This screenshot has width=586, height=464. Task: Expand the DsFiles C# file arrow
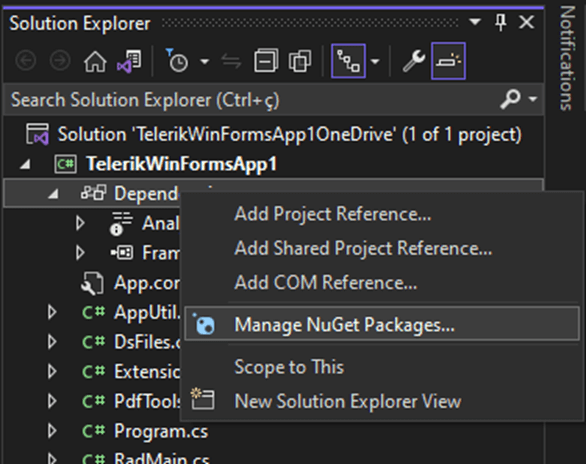coord(52,342)
